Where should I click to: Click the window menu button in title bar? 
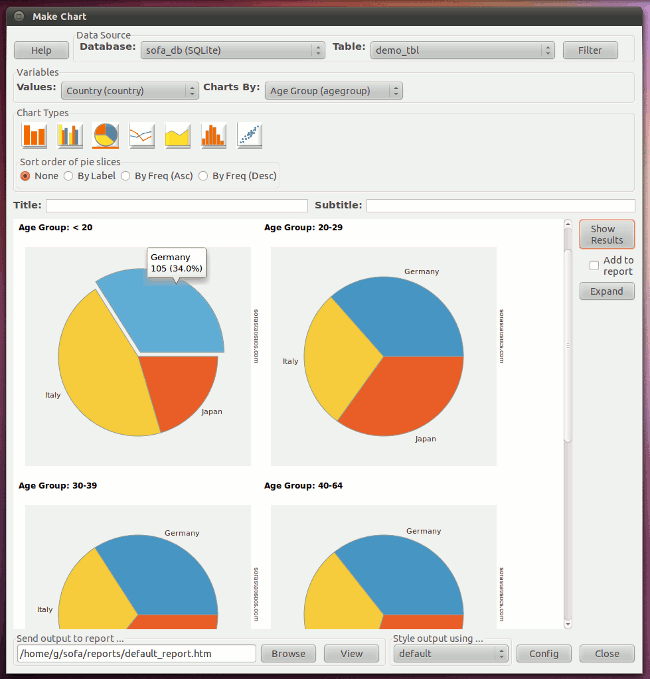coord(19,17)
